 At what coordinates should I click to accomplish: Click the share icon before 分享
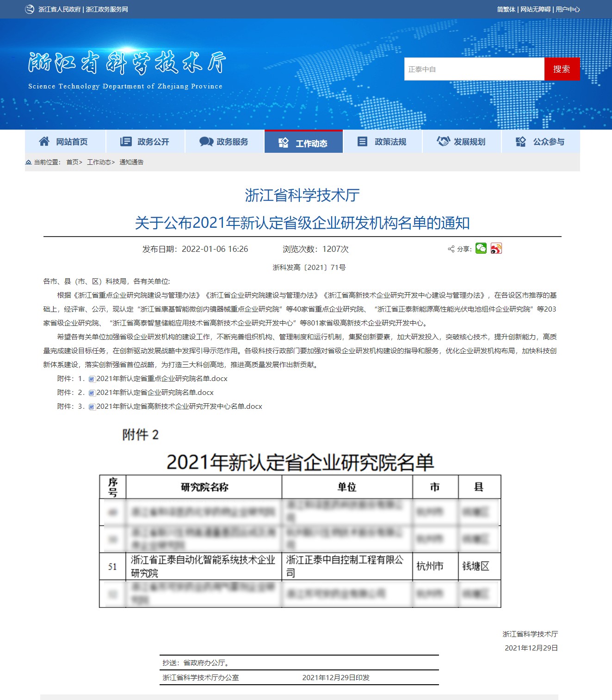pyautogui.click(x=451, y=249)
